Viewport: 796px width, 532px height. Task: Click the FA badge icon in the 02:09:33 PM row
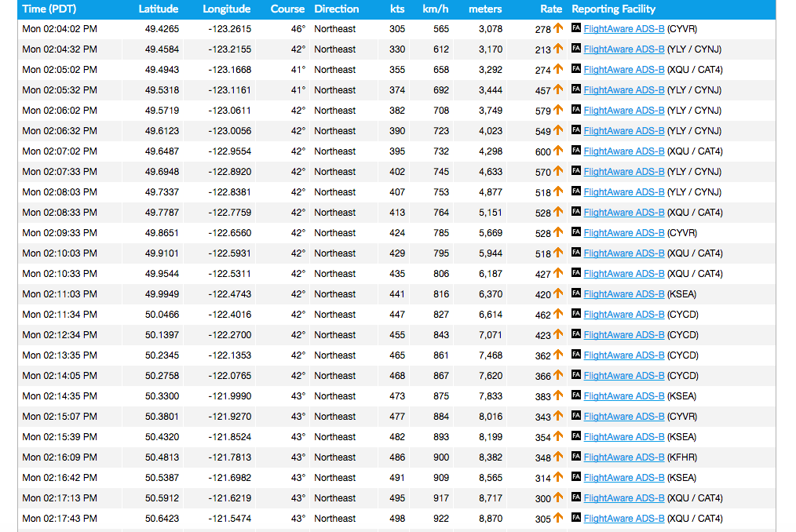point(576,233)
